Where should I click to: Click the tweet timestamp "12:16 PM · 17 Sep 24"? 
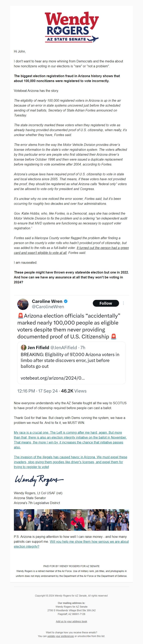click(37, 391)
